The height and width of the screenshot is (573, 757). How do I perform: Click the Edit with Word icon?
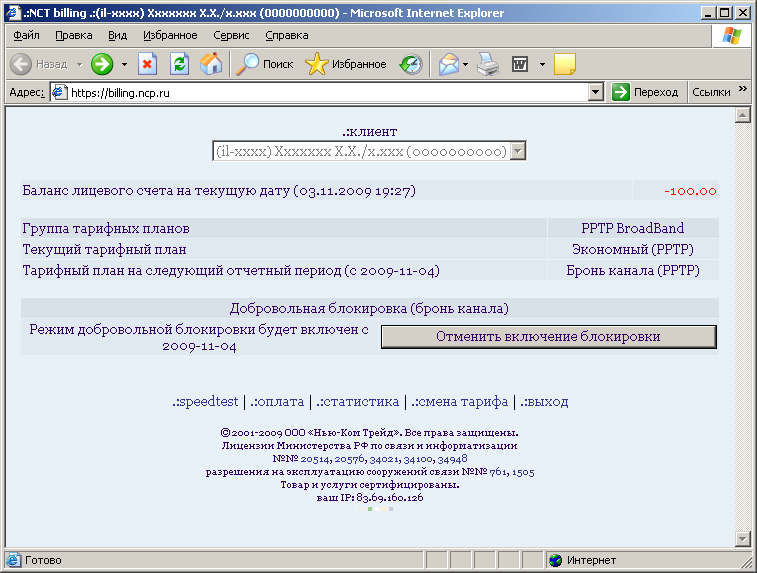(520, 64)
